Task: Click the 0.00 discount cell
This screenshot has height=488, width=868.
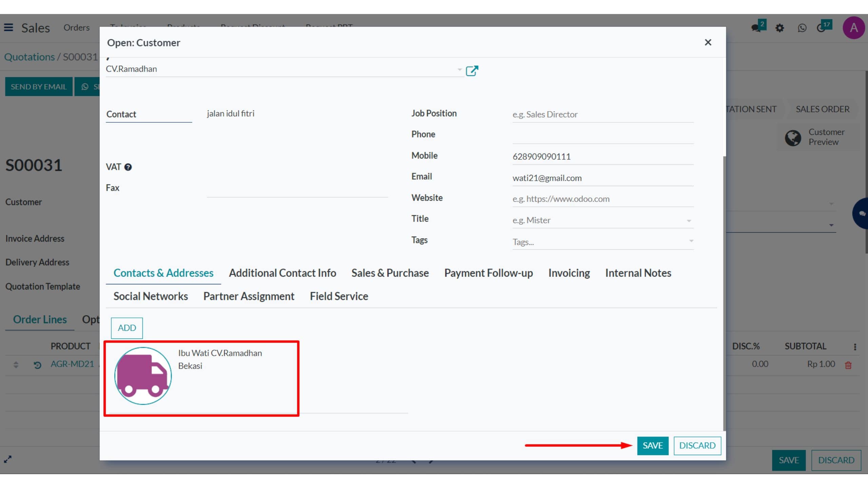Action: [x=760, y=364]
